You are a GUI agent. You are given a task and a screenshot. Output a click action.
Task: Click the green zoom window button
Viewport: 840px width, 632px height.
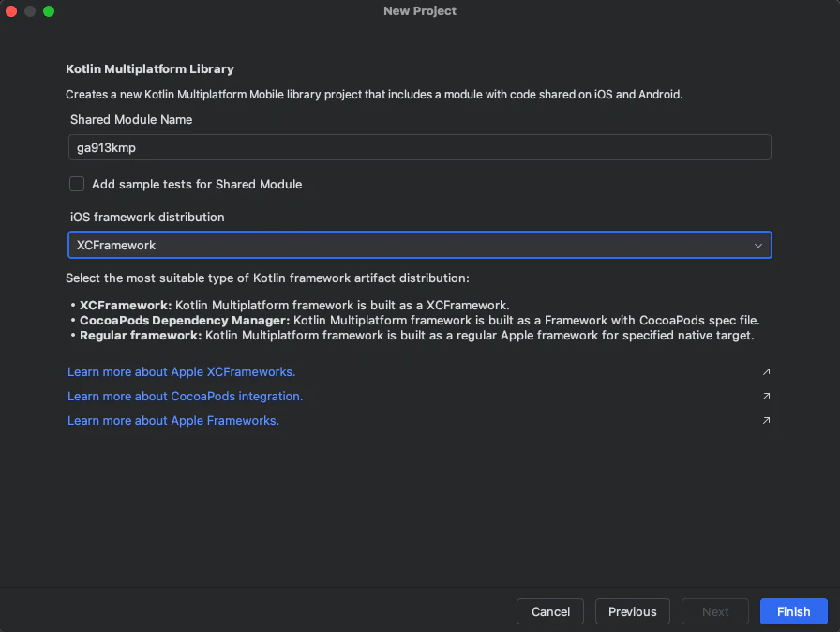tap(49, 11)
